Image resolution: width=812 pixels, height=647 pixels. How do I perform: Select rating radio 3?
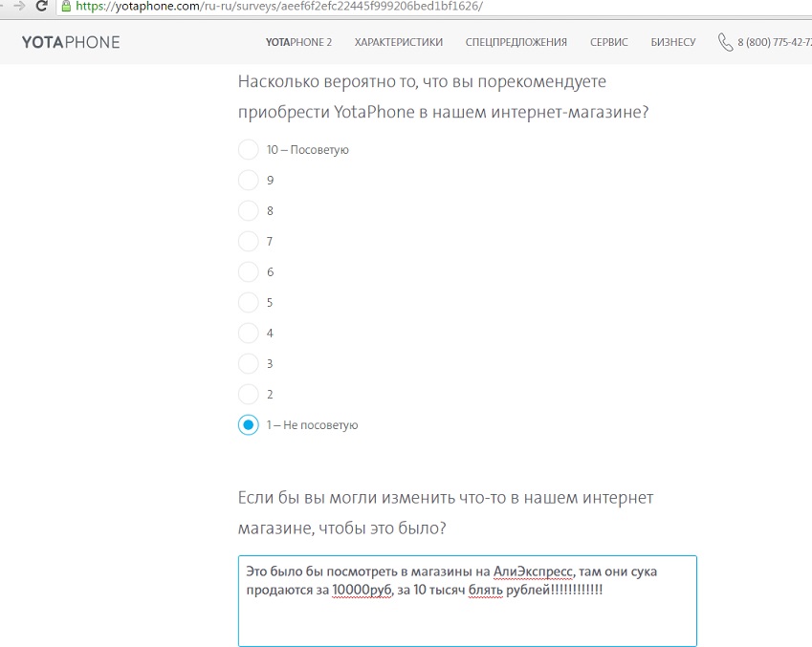pyautogui.click(x=248, y=363)
